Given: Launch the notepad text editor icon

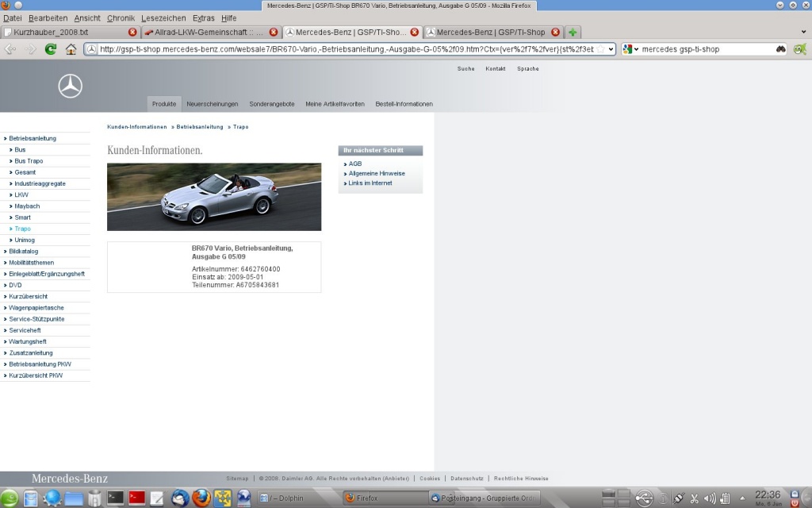Looking at the screenshot, I should point(157,498).
